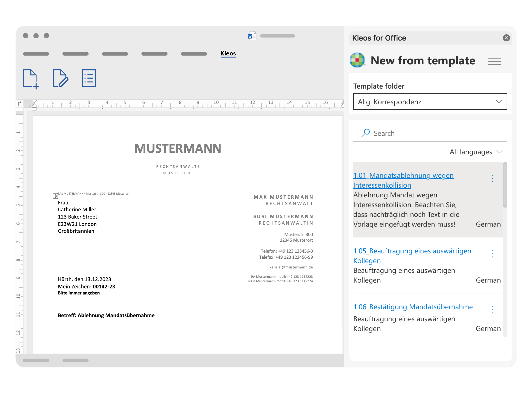
Task: Open options for 1.01 Mandatsablehnung template
Action: tap(492, 178)
